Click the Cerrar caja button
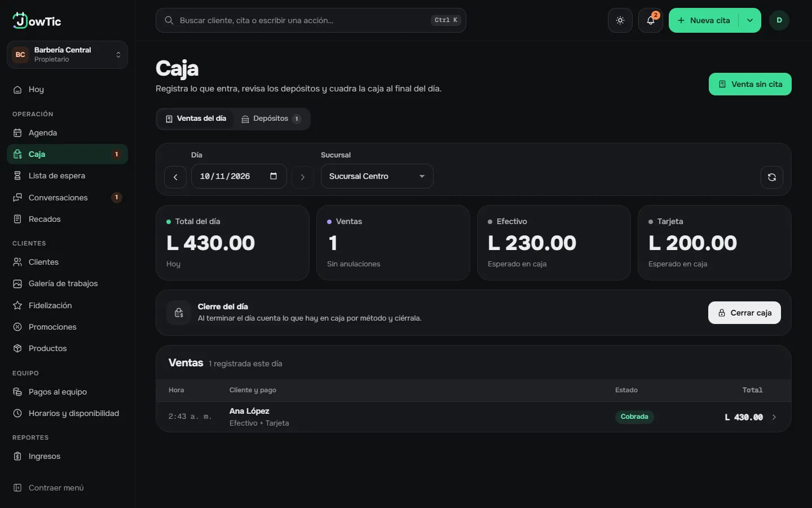Image resolution: width=812 pixels, height=508 pixels. tap(744, 313)
